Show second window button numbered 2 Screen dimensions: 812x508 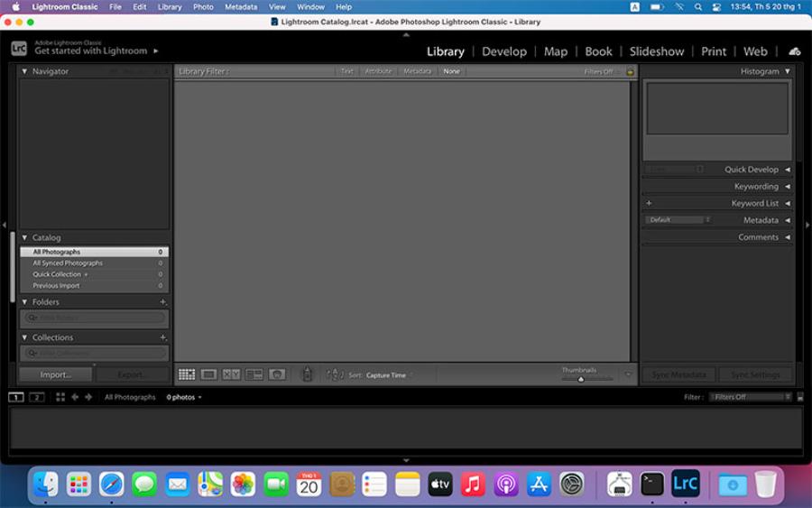[36, 397]
